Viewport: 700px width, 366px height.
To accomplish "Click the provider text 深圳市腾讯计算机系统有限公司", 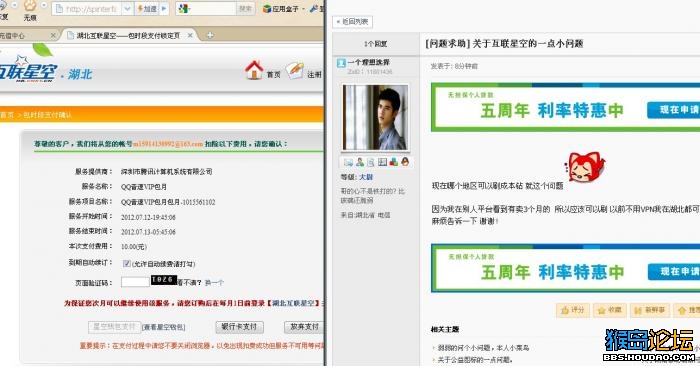I will (x=167, y=171).
